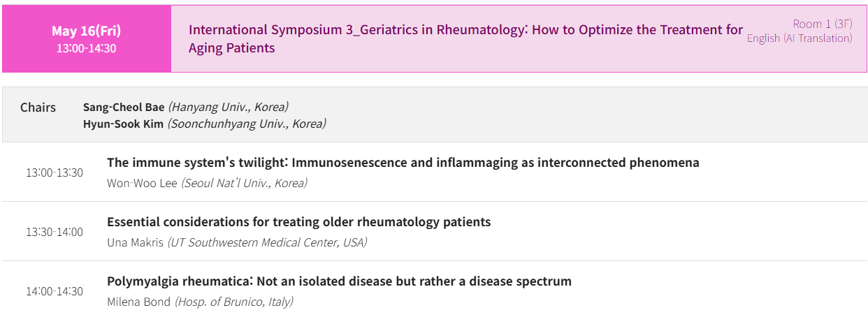Viewport: 868px width, 317px height.
Task: Click the Room 1 (3F) location label
Action: click(823, 24)
